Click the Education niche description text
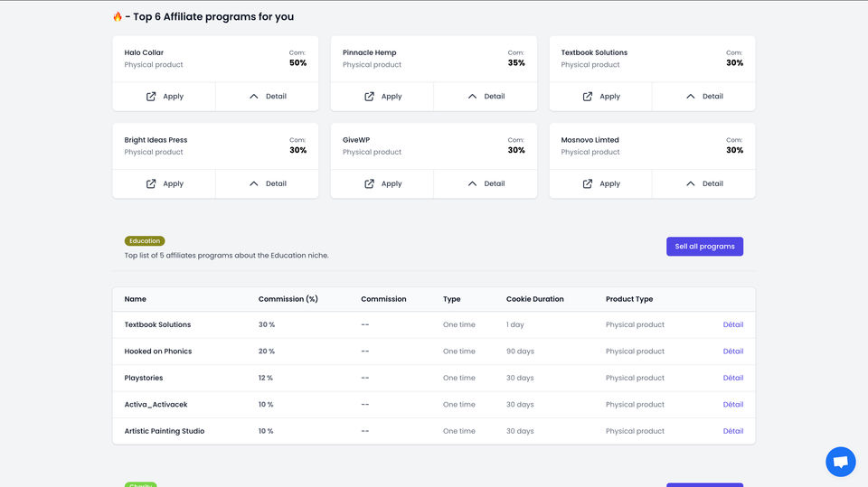The width and height of the screenshot is (868, 487). (226, 255)
